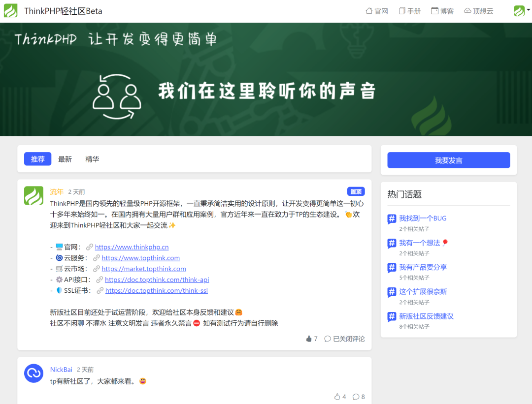Open the user avatar dropdown menu
Viewport: 532px width, 404px height.
[x=520, y=11]
